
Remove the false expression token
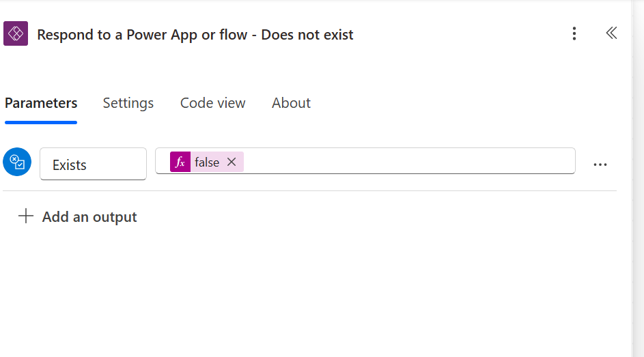(232, 162)
